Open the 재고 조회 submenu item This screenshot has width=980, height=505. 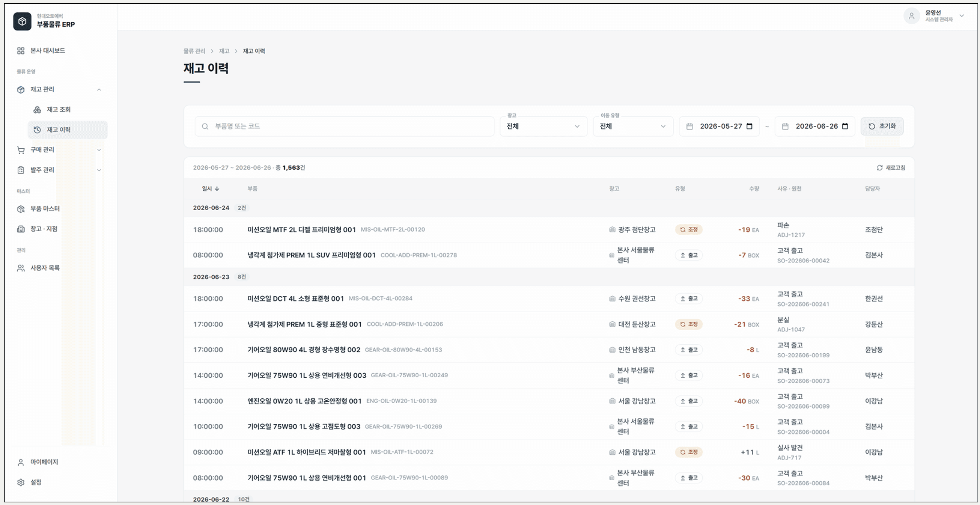67,110
